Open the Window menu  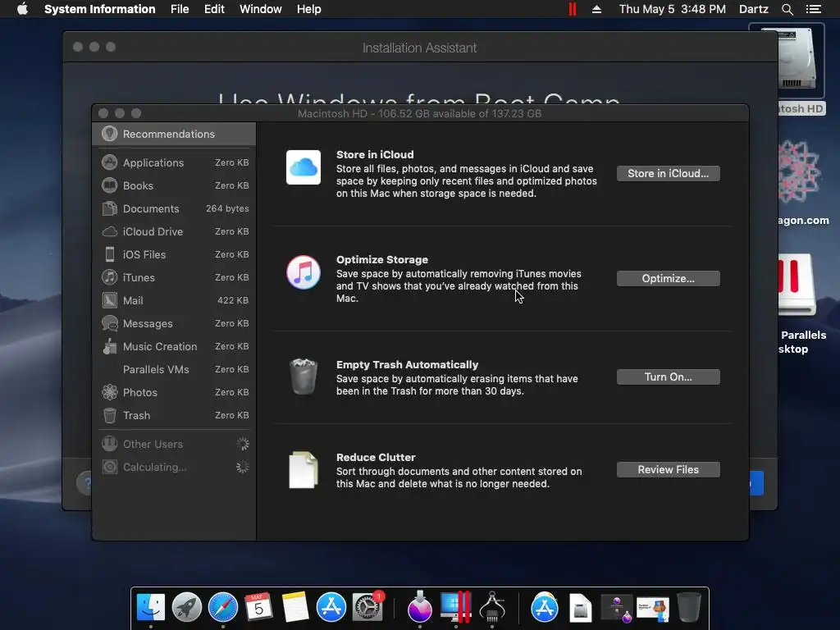tap(260, 9)
